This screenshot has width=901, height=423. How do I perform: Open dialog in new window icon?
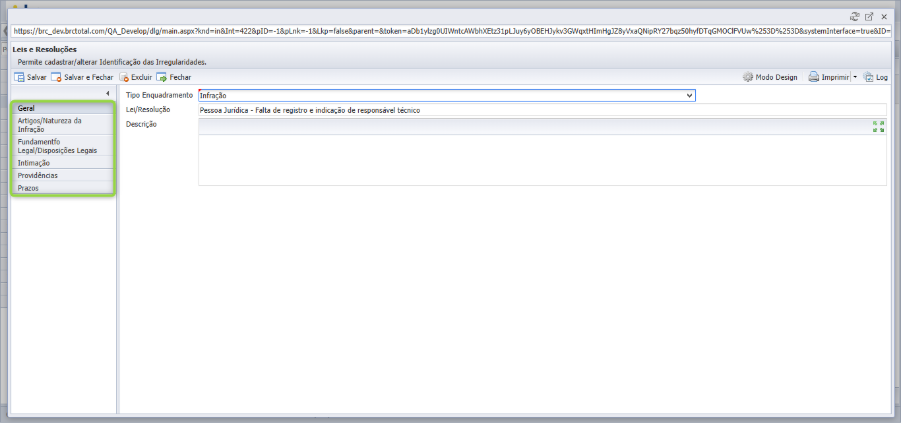(869, 17)
